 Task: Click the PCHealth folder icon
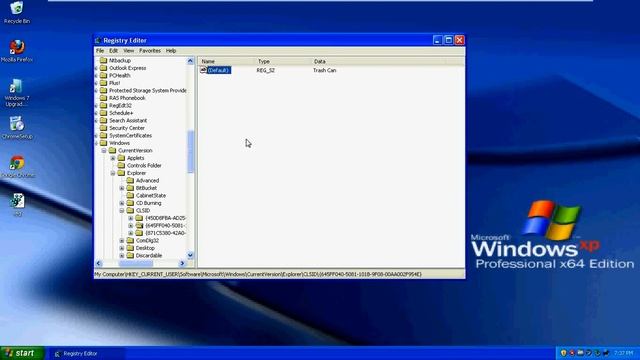click(103, 76)
